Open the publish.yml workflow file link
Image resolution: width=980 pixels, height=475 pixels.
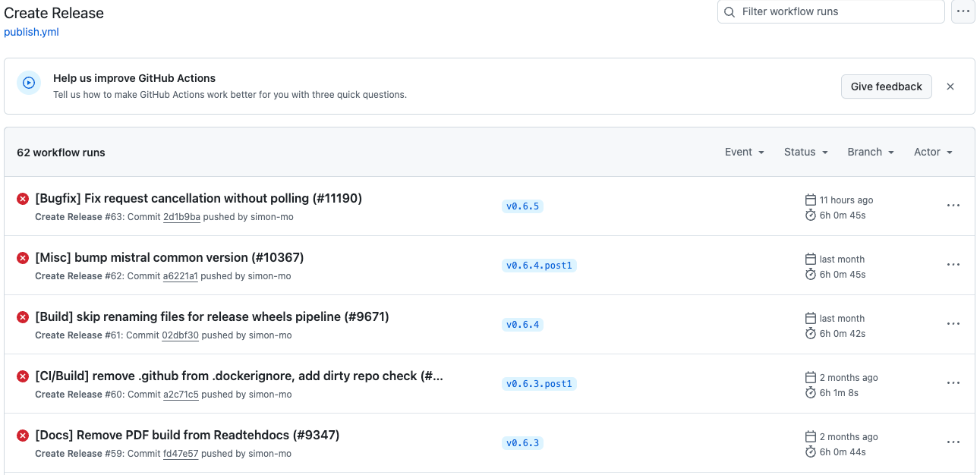tap(31, 32)
